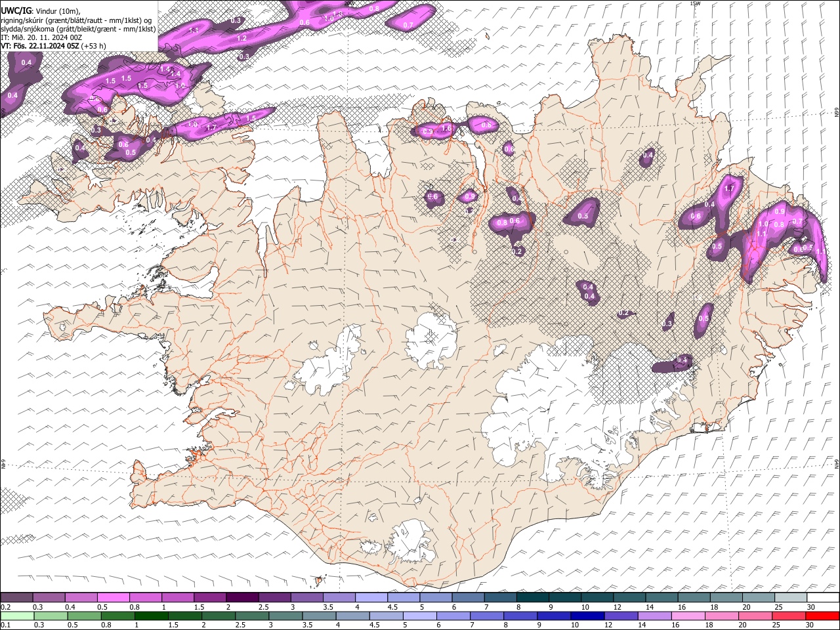Select the 'IT: Mið. 20. 11. 2024 00Z' line
This screenshot has width=840, height=630.
[x=41, y=37]
